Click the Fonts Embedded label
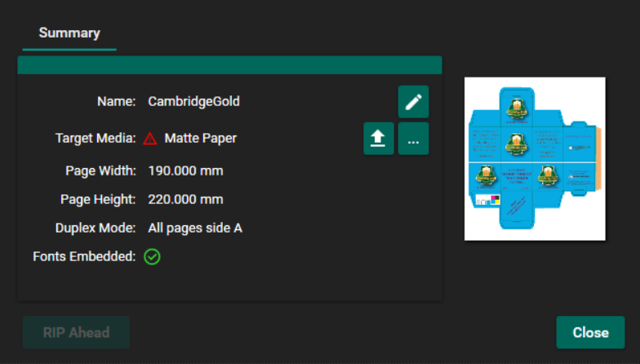 point(84,256)
